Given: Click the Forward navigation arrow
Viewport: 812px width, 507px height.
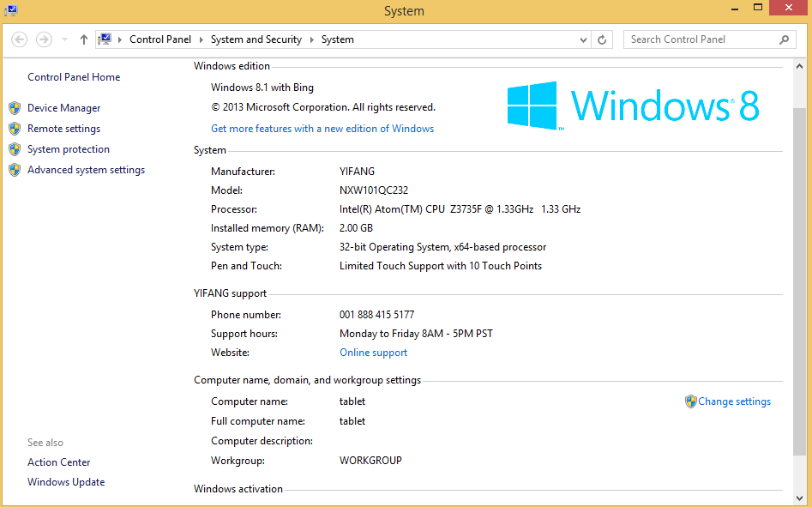Looking at the screenshot, I should (x=44, y=39).
